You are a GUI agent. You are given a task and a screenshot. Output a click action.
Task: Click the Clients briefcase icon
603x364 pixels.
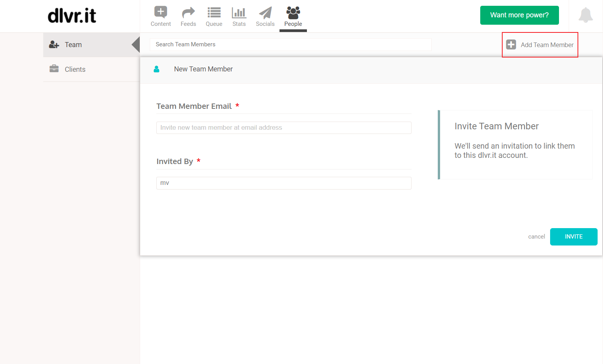(x=54, y=69)
